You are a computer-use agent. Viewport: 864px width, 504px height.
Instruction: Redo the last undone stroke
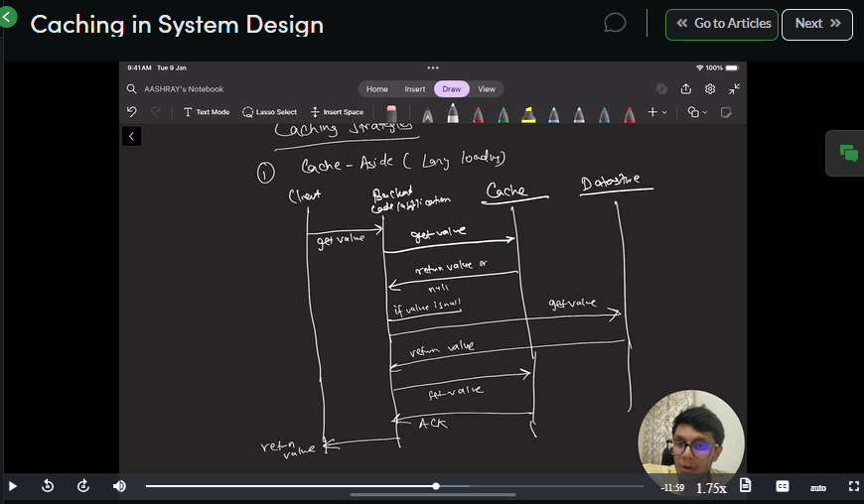[x=156, y=112]
